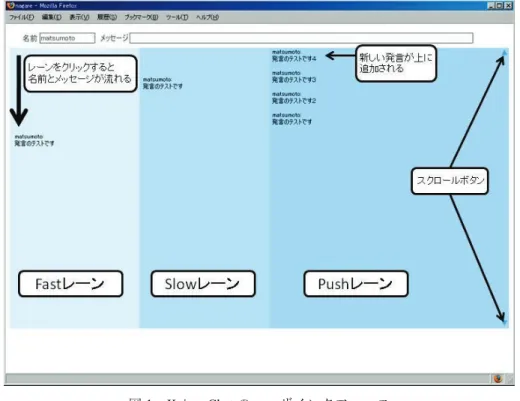Click the 発言のテストです message in Slow lane
Screen dimensions: 520x401
click(163, 86)
